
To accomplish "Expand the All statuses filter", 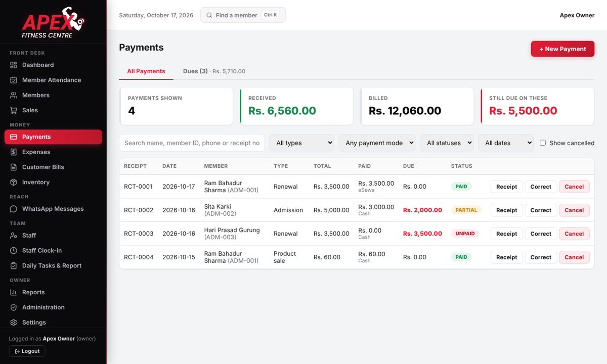I will [x=447, y=143].
